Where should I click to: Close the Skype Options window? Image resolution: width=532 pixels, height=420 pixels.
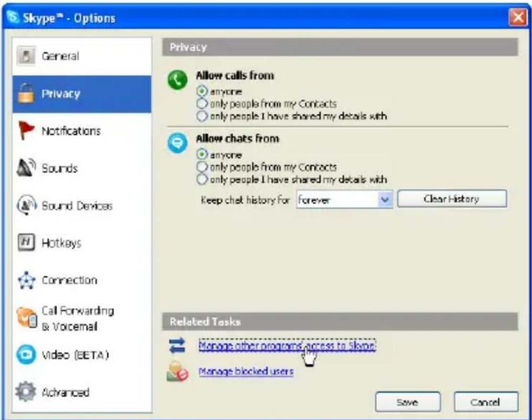518,17
